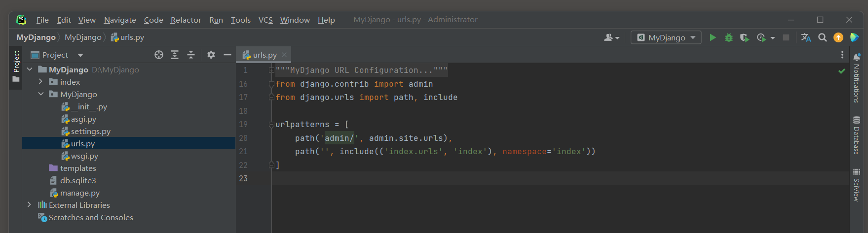Collapse the MyDjango root project folder
This screenshot has height=233, width=868.
point(30,69)
